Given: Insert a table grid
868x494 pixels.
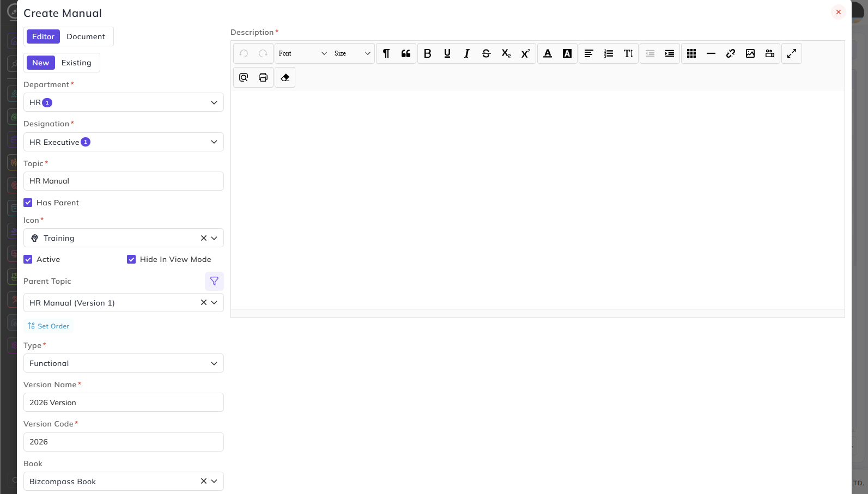Looking at the screenshot, I should (691, 53).
